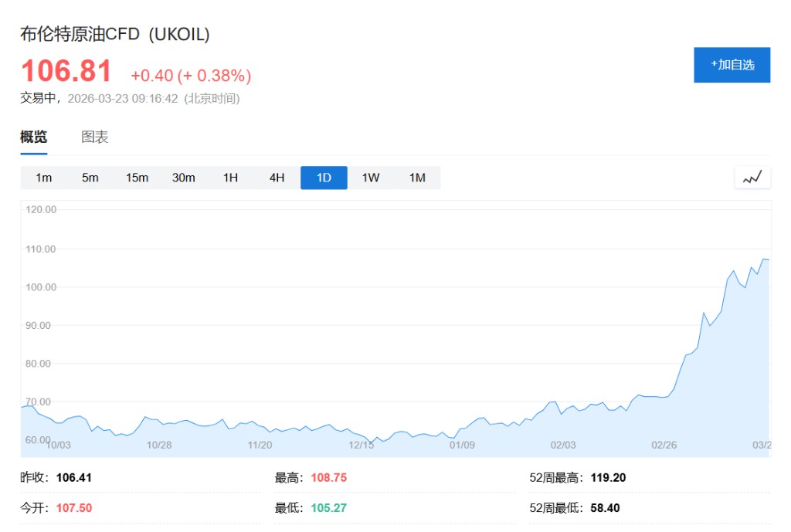Pick the 4H timeframe

[x=277, y=178]
